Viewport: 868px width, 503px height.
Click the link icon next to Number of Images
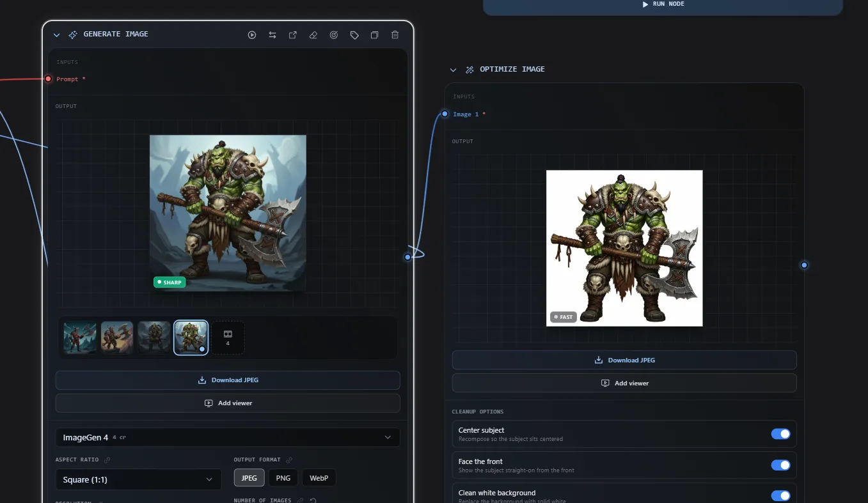pos(301,500)
